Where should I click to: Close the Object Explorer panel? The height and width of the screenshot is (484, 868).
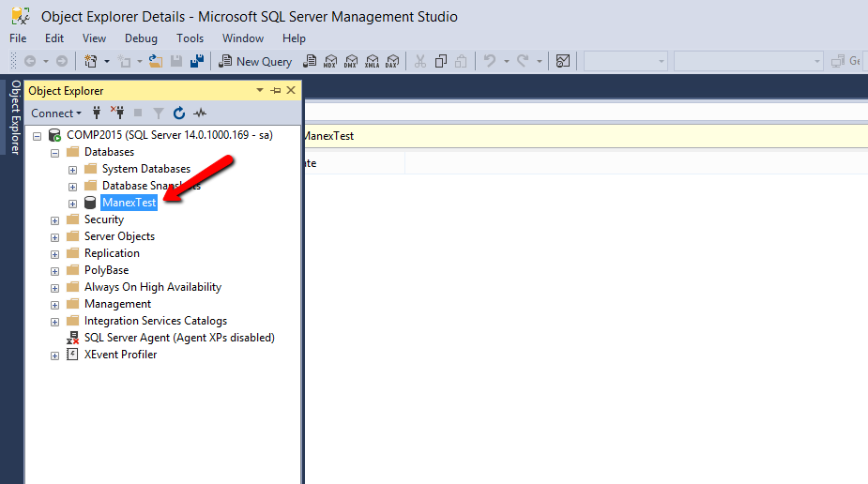tap(291, 90)
